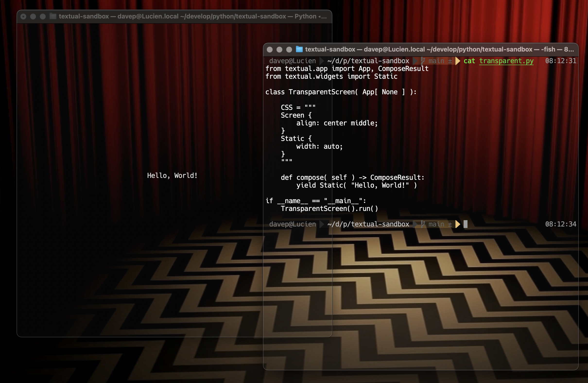Zoom the fish terminal window
This screenshot has height=383, width=588.
tap(289, 50)
